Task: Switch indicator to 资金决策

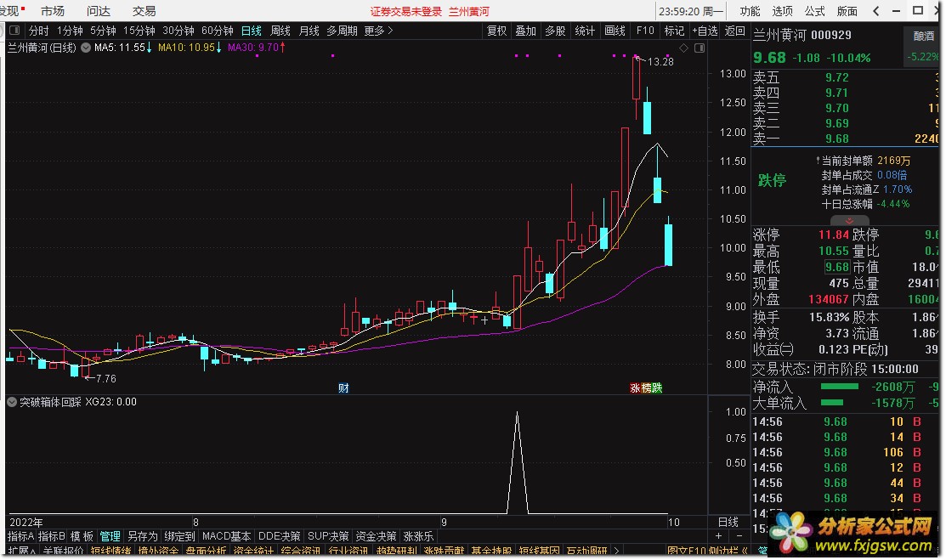Action: pyautogui.click(x=376, y=536)
